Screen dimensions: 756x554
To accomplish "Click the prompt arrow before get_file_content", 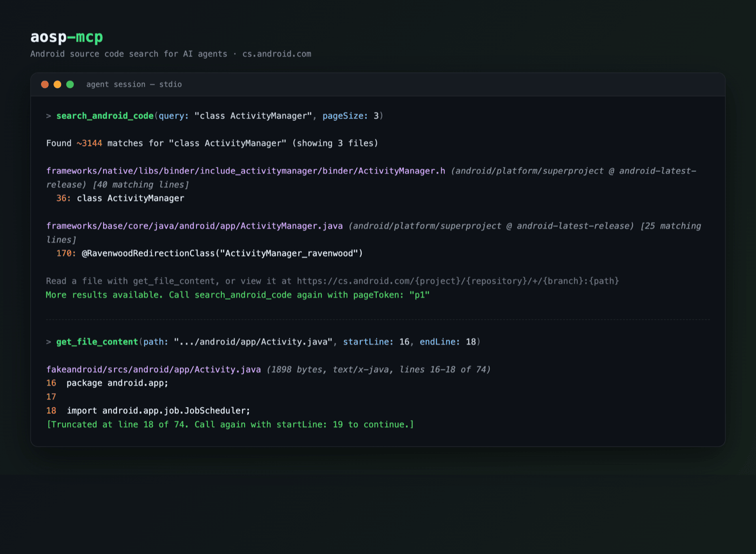I will click(x=49, y=342).
